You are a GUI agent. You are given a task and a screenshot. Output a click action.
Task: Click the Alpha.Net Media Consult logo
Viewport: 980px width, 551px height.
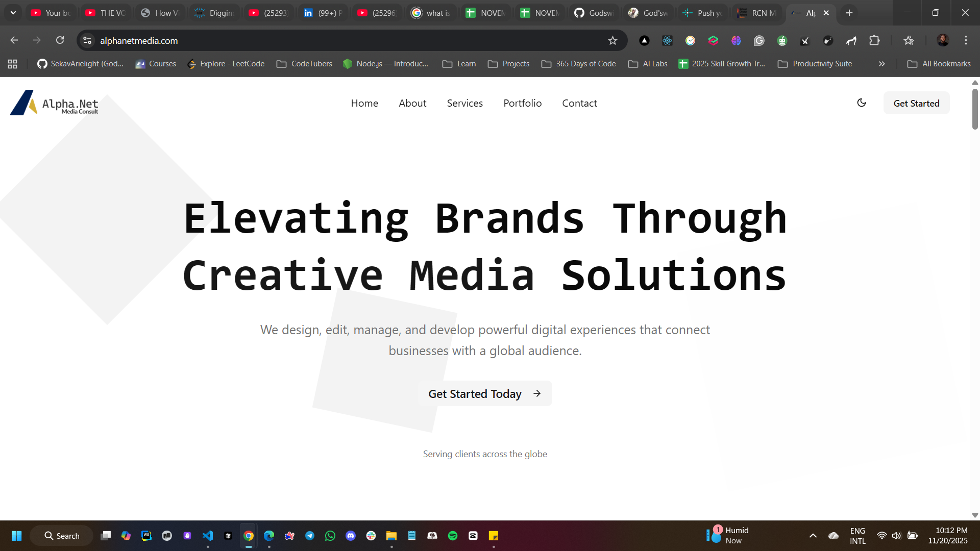point(55,103)
